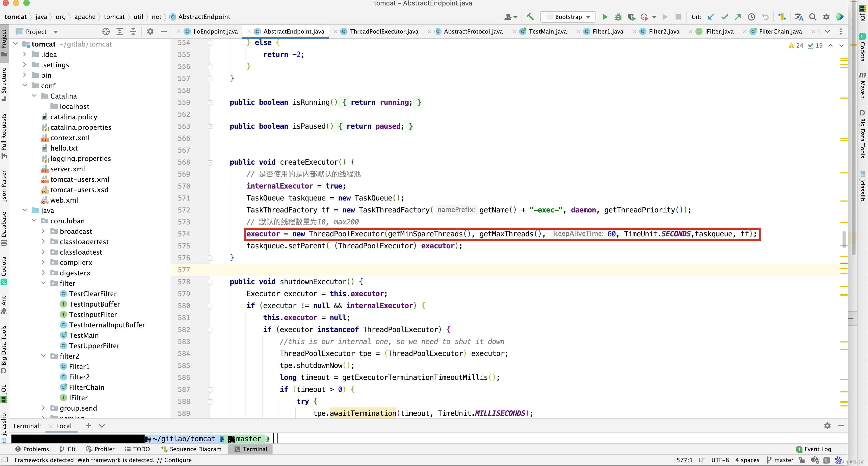Viewport: 868px width, 466px height.
Task: Expand all in Project panel
Action: (x=120, y=32)
